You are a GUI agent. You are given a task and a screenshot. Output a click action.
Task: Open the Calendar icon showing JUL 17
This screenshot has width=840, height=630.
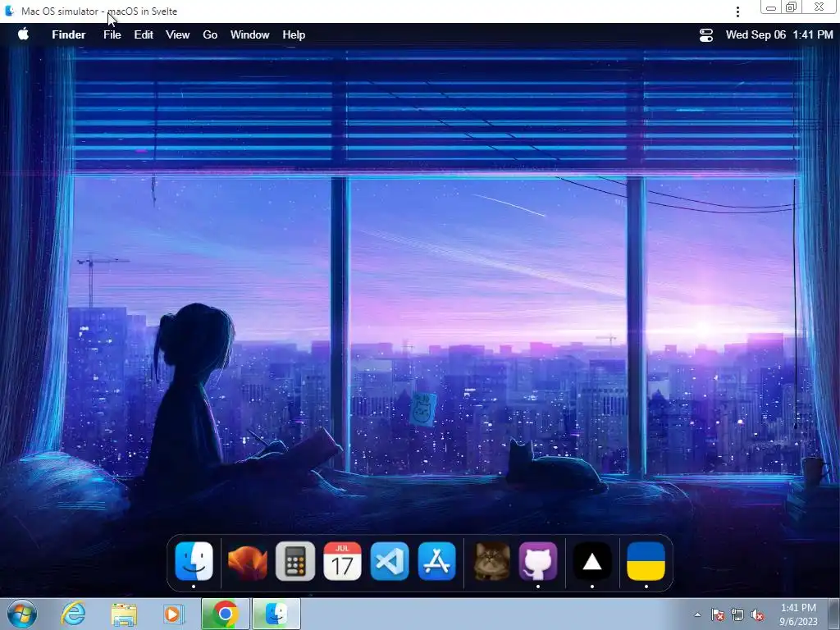point(342,561)
